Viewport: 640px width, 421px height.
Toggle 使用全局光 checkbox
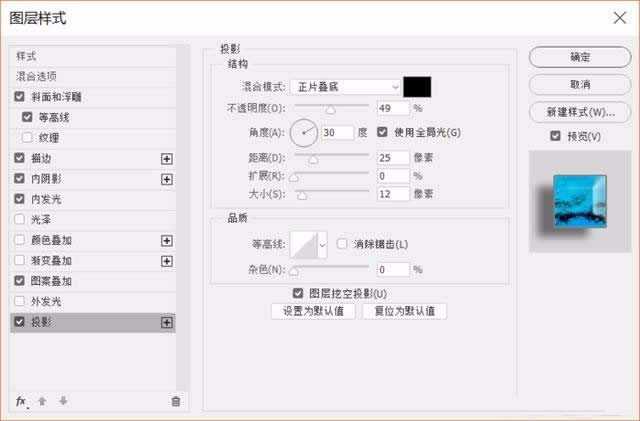tap(383, 132)
